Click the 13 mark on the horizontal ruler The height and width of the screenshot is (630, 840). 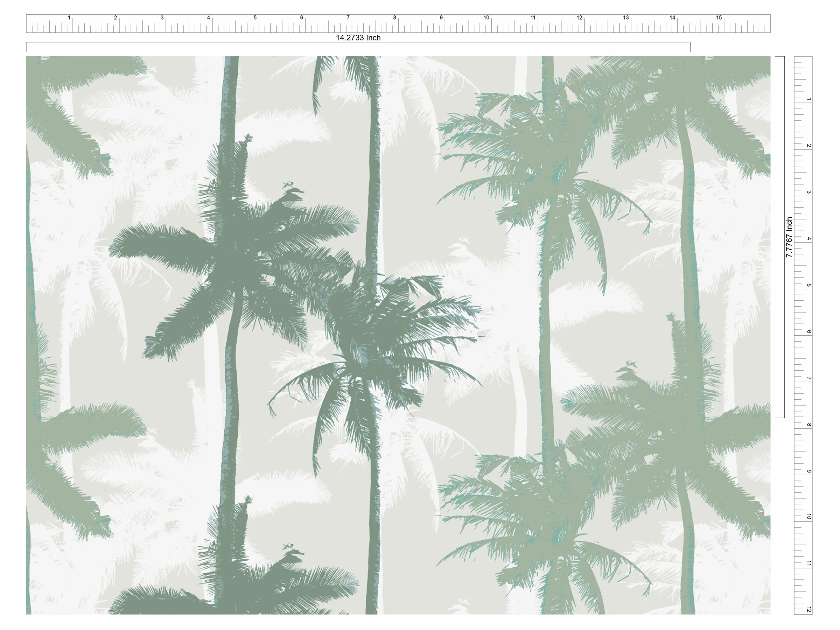[x=626, y=18]
